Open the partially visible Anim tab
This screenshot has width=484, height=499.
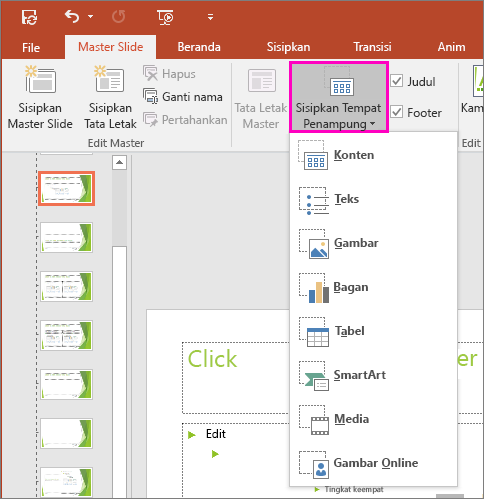(x=451, y=47)
